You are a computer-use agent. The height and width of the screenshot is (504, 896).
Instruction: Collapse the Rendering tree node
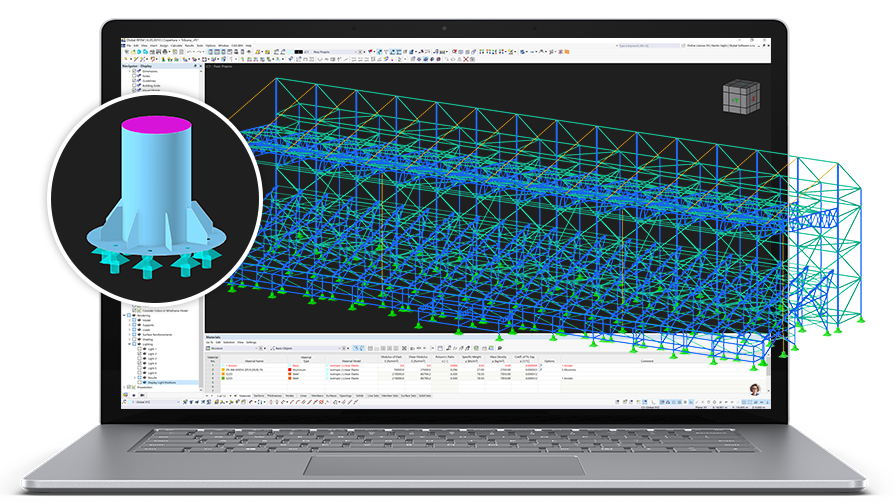[124, 315]
